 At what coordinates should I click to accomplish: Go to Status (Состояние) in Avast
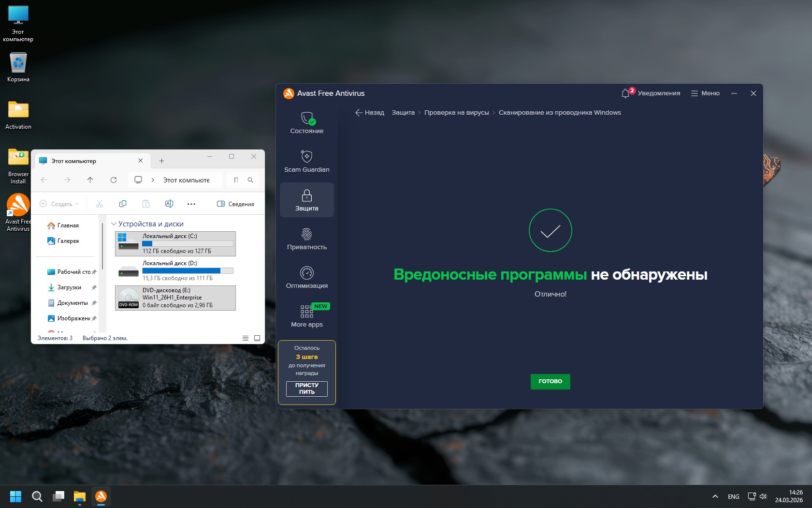point(306,122)
